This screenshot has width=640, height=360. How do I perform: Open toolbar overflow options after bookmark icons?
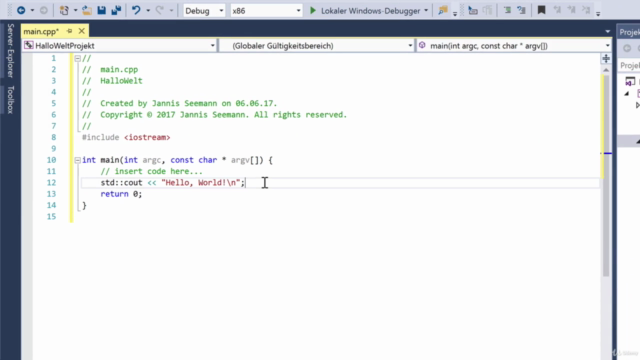[598, 13]
